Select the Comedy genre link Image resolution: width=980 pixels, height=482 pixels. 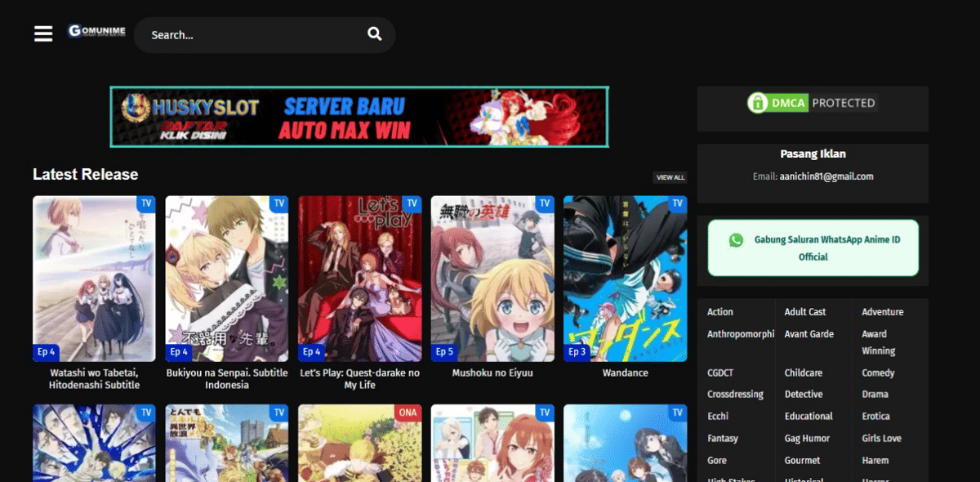pyautogui.click(x=878, y=373)
